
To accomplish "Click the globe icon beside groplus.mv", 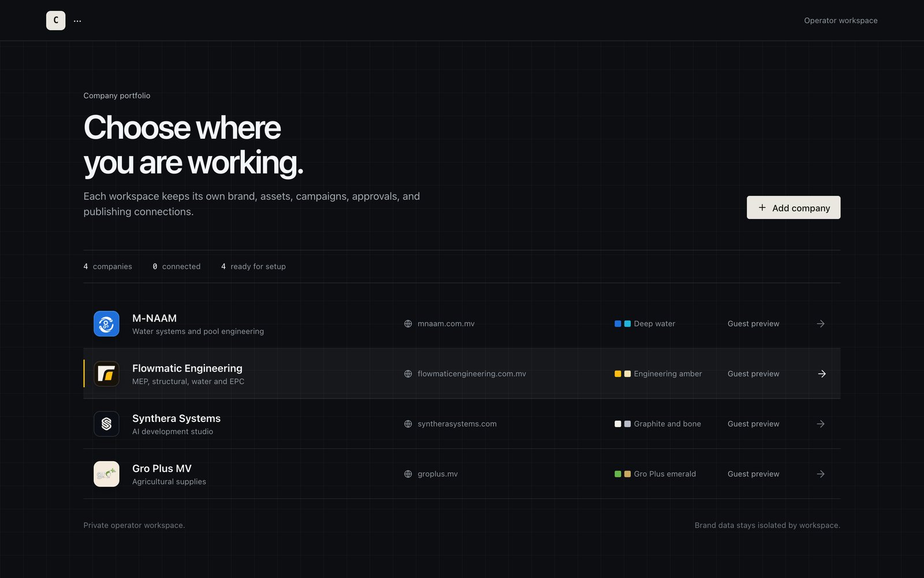I will click(408, 474).
